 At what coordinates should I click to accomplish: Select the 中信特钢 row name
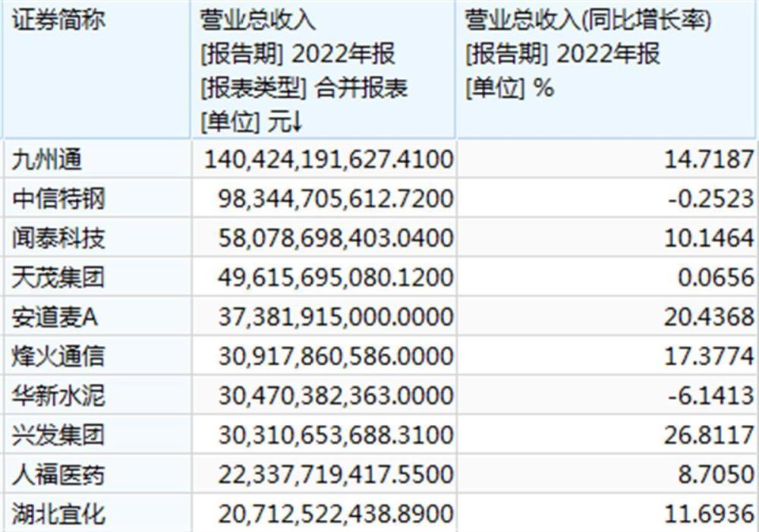click(x=58, y=199)
